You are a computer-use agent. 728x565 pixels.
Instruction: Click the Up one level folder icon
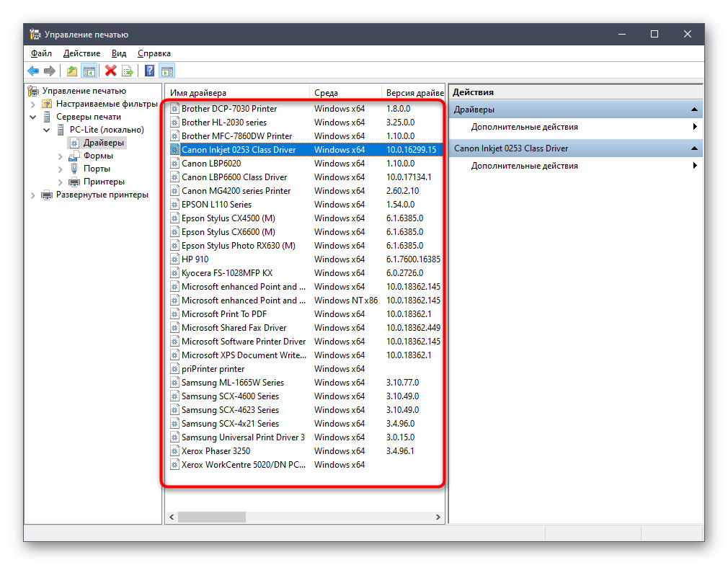[x=71, y=71]
